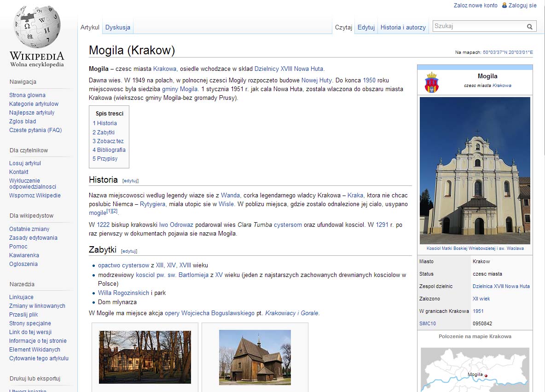Open the Edytuj tab
Image resolution: width=545 pixels, height=392 pixels.
tap(366, 28)
